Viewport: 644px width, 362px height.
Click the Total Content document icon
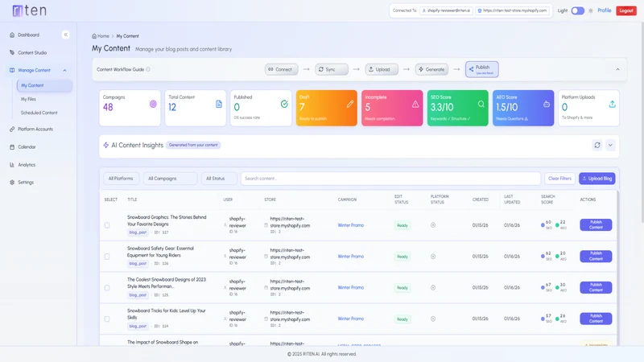pos(219,105)
